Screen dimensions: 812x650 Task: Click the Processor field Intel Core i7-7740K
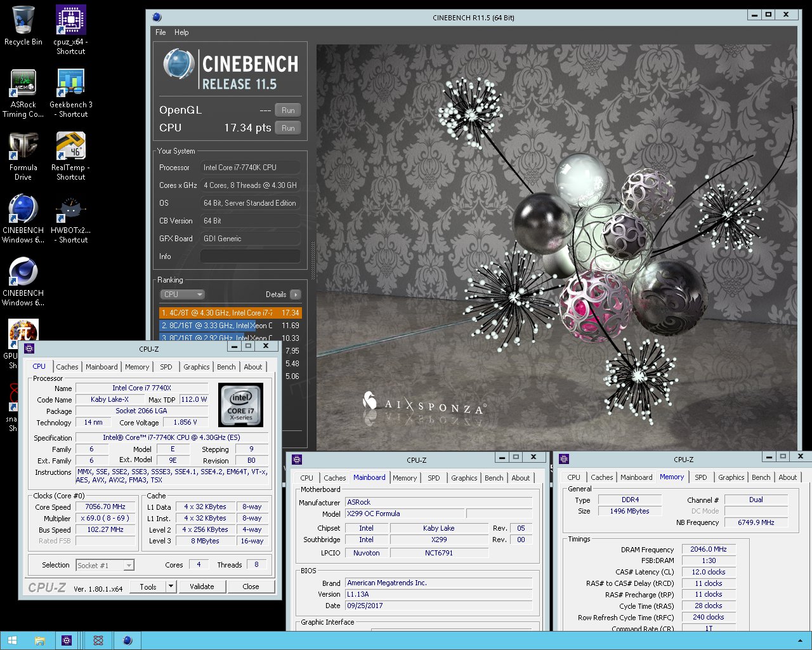pos(251,168)
